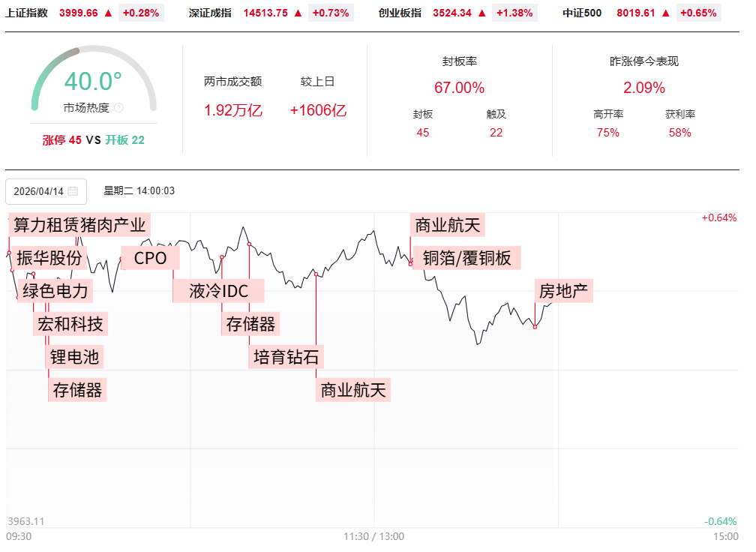
Task: Click the up arrow beside 创业板指 3524.34
Action: 483,13
